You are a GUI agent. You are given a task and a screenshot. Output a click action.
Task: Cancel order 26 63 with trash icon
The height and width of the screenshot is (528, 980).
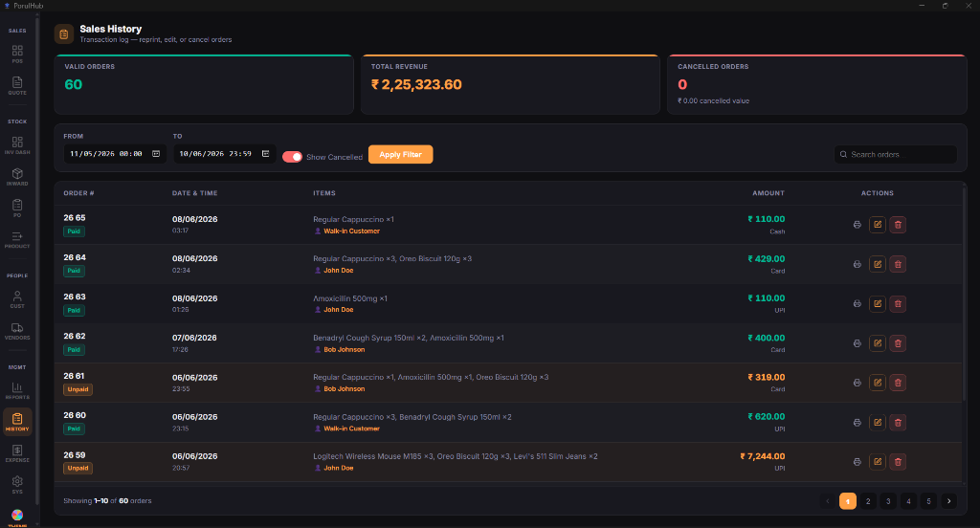[x=898, y=303]
